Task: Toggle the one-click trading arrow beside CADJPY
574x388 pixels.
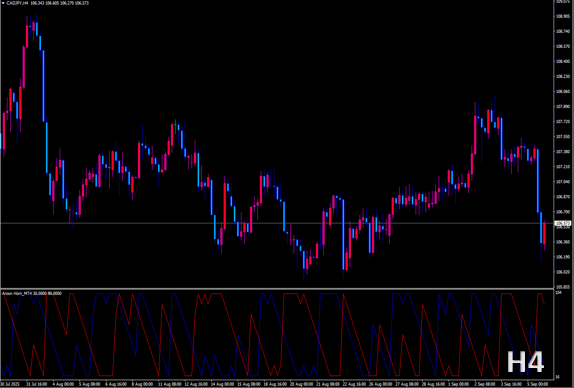Action: (3, 3)
